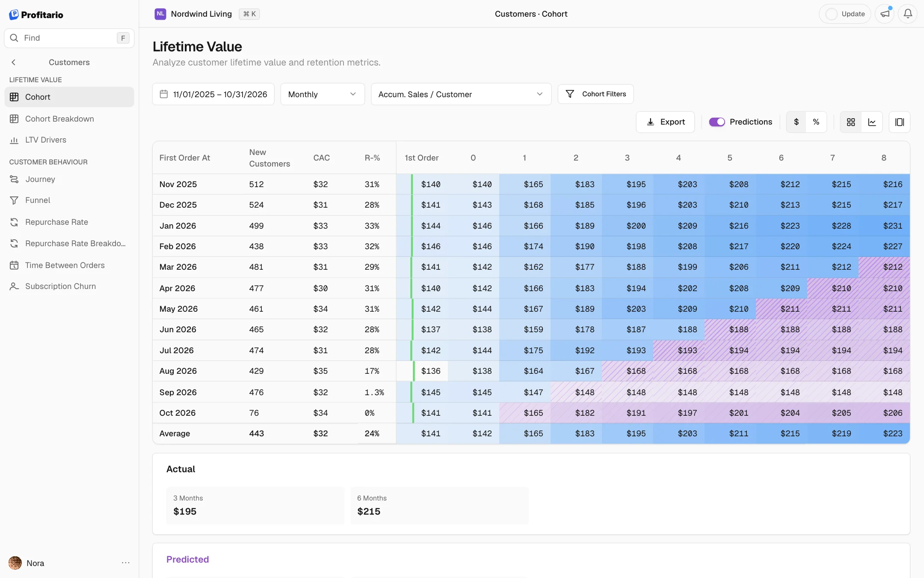This screenshot has height=578, width=924.
Task: Focus the Find search field
Action: point(69,38)
